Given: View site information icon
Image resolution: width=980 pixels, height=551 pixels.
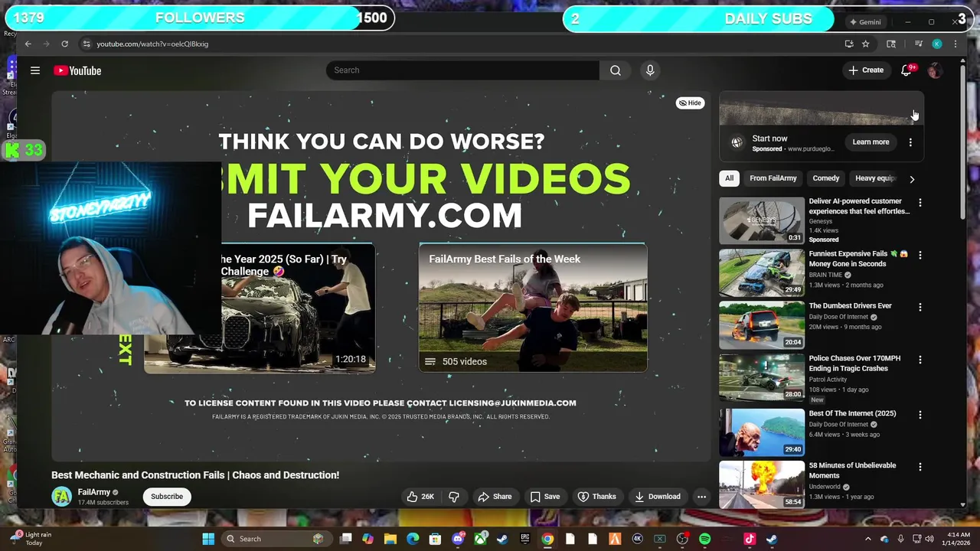Looking at the screenshot, I should click(87, 44).
